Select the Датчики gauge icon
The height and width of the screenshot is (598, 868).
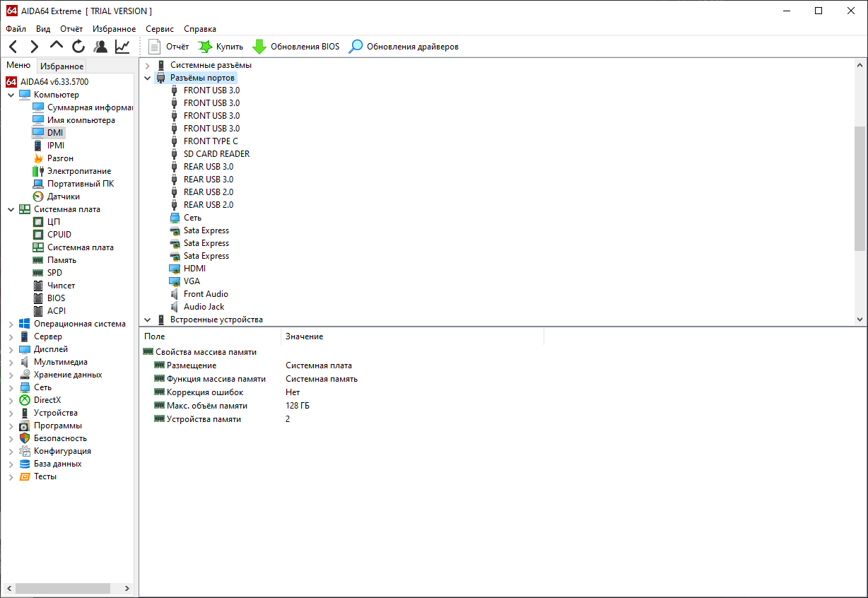click(x=38, y=197)
